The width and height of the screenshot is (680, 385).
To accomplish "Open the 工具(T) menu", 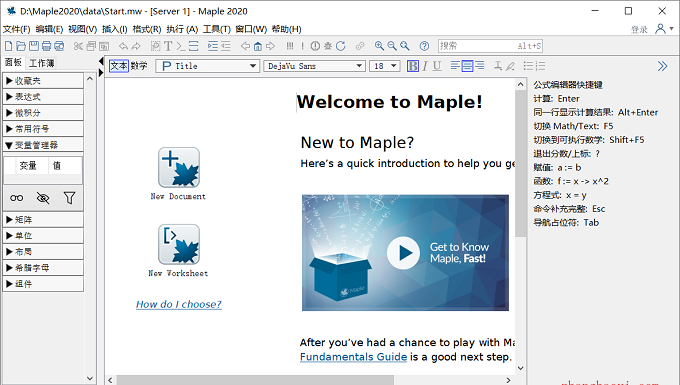I will coord(216,29).
